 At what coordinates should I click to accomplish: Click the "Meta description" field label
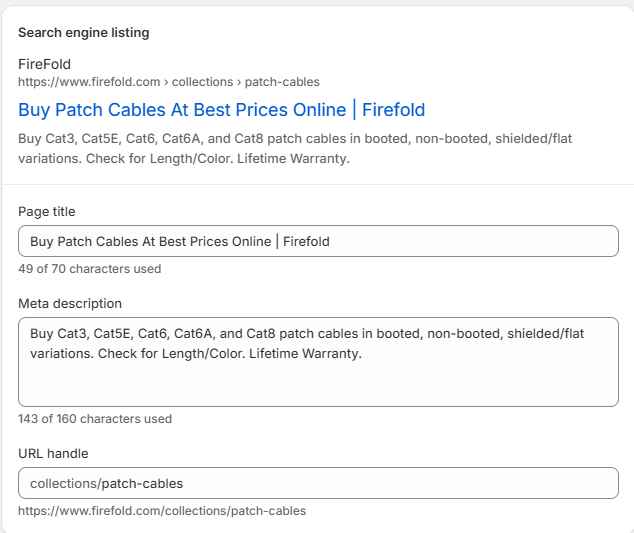[x=70, y=303]
